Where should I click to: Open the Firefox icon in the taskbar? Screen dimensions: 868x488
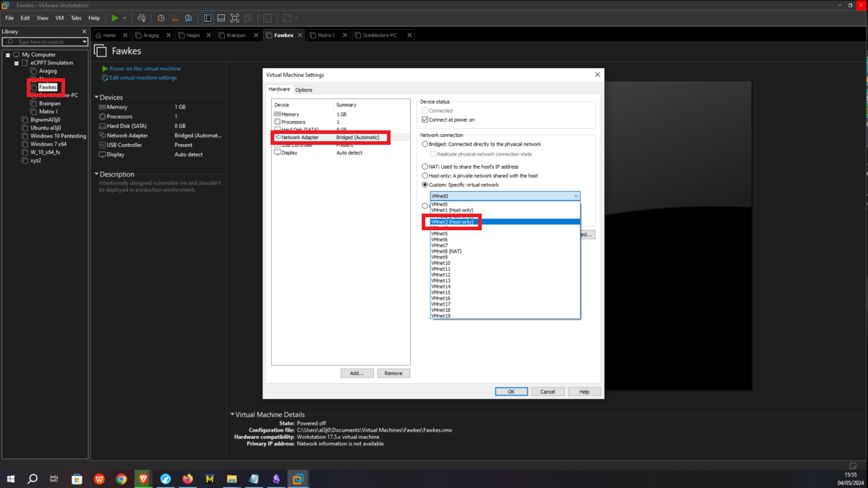pos(188,479)
